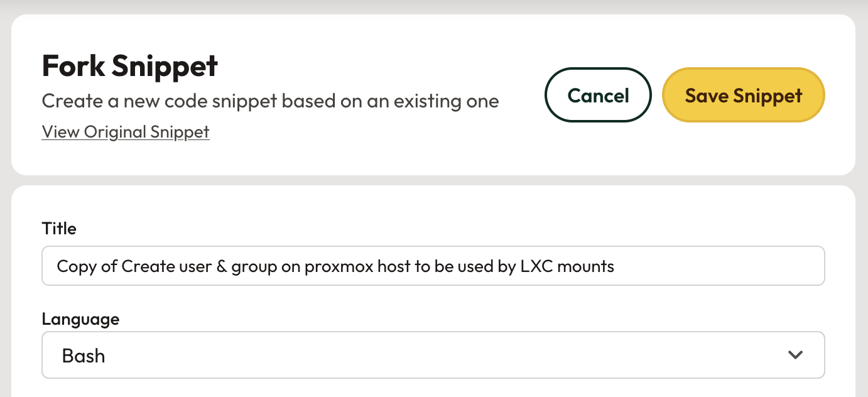Click the word "mounts" ending the title text
Screen dimensions: 868x397
pyautogui.click(x=585, y=266)
